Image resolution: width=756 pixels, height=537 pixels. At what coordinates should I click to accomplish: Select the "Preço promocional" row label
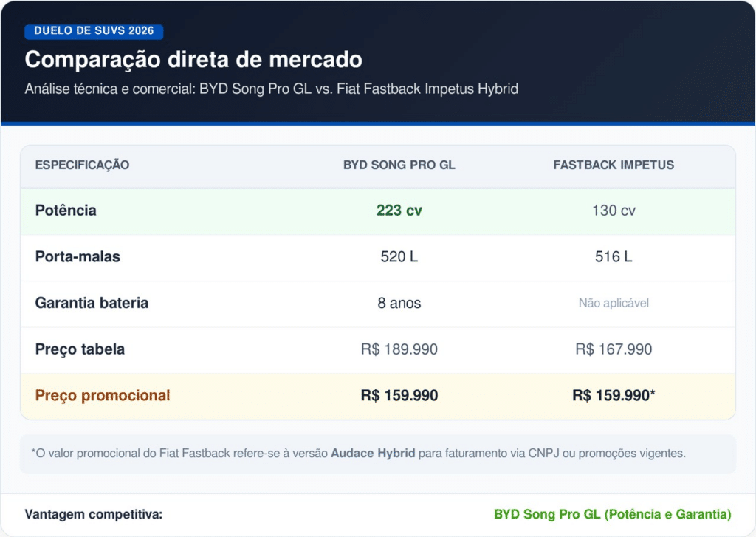pyautogui.click(x=103, y=395)
